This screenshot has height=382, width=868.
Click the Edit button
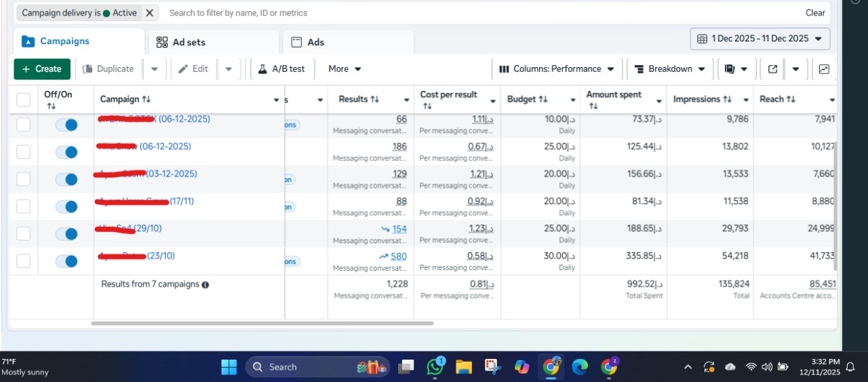click(193, 69)
